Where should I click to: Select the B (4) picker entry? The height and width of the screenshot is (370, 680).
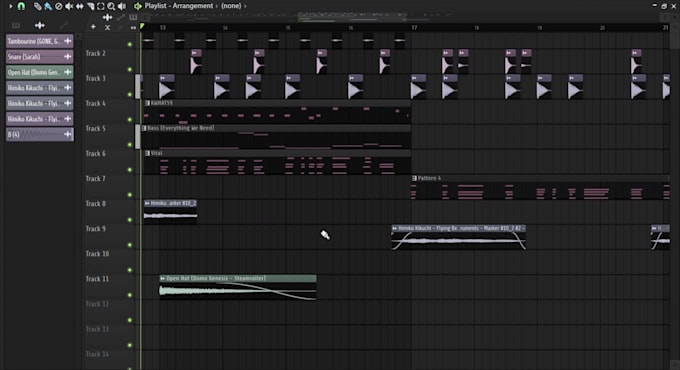coord(39,134)
